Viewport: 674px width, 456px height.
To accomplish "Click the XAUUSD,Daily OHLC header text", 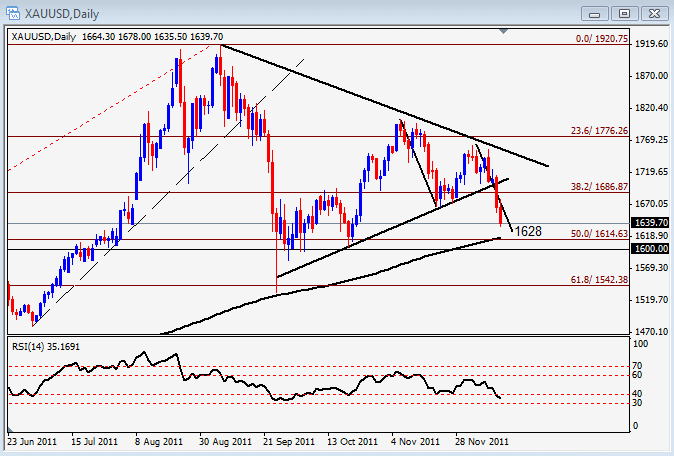I will pos(117,37).
